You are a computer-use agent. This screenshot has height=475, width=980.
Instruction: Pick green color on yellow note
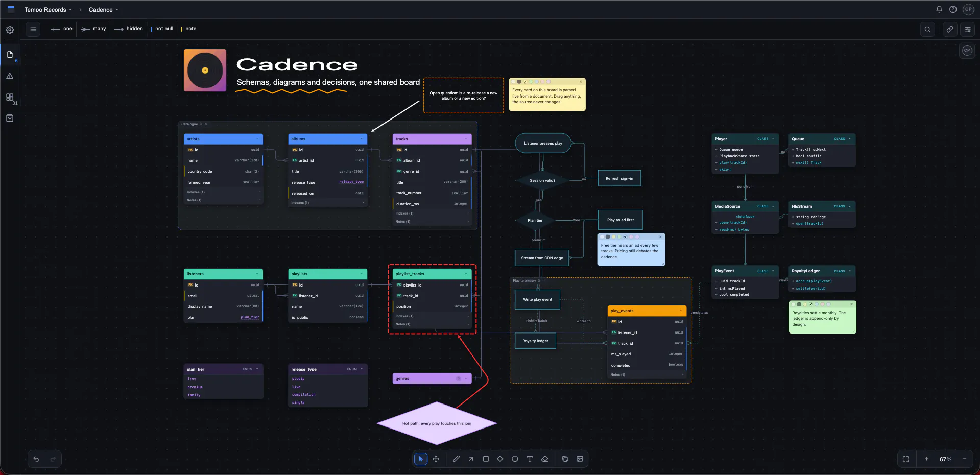(531, 82)
